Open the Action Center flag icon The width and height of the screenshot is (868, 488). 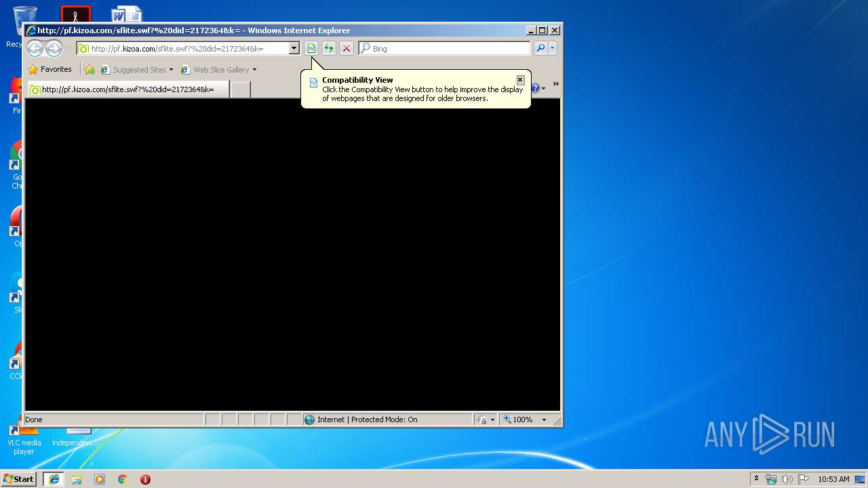coord(804,479)
